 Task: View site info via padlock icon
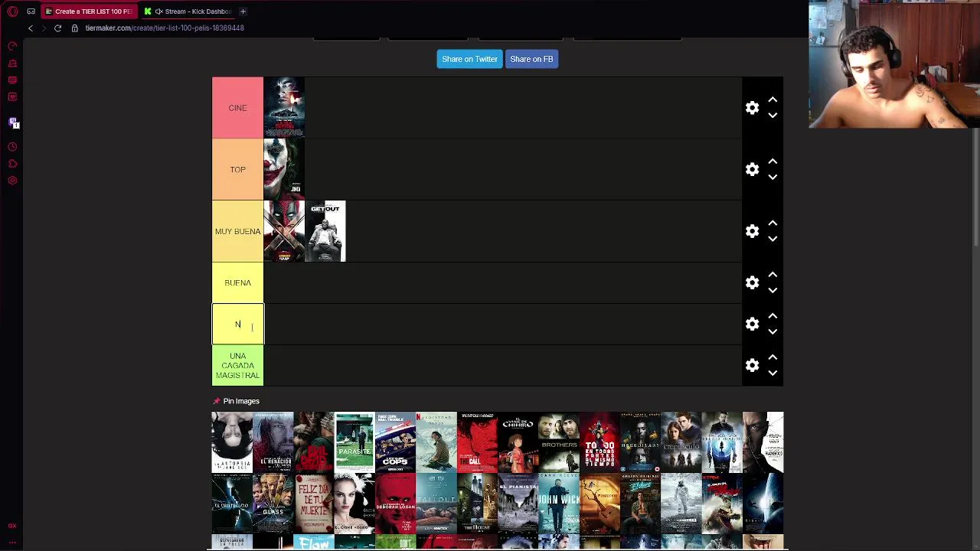[74, 28]
